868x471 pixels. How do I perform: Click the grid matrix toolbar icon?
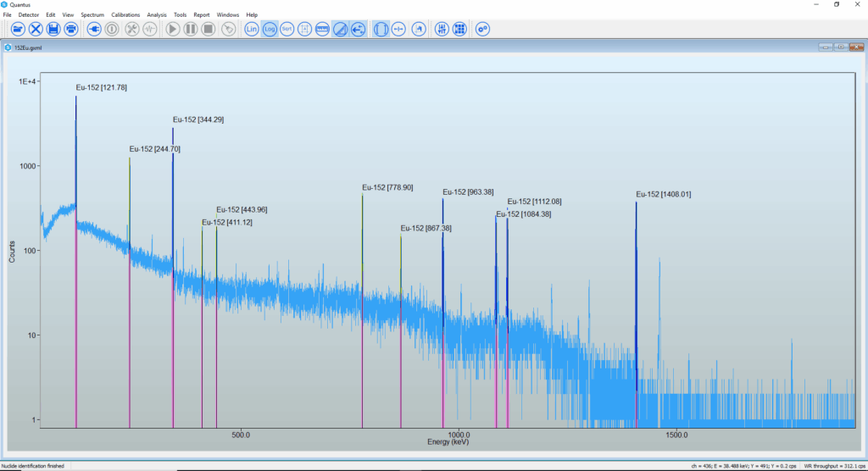coord(459,30)
